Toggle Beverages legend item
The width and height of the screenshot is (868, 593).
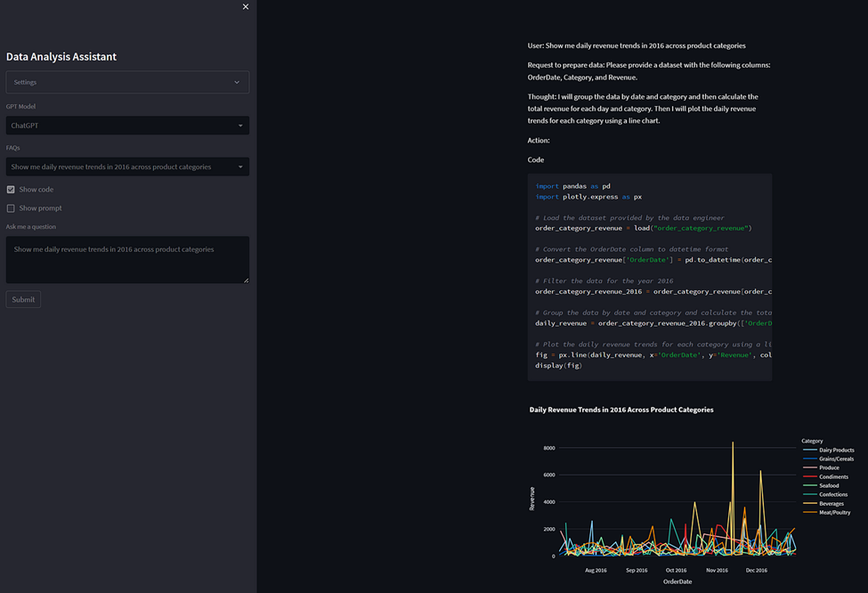[x=823, y=503]
